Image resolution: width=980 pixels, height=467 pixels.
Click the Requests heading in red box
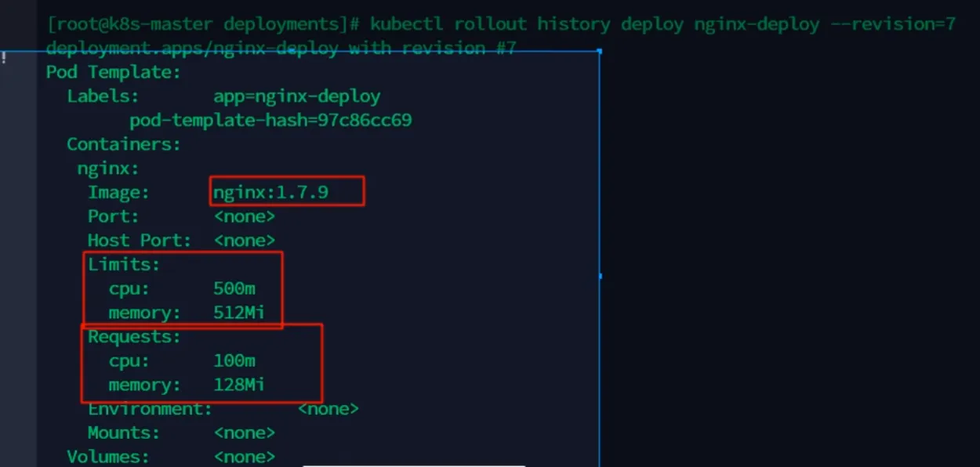(134, 337)
